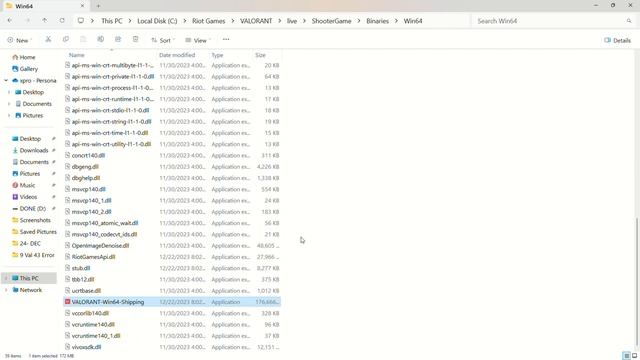The height and width of the screenshot is (360, 640).
Task: Click the Share icon in toolbar
Action: coord(118,40)
